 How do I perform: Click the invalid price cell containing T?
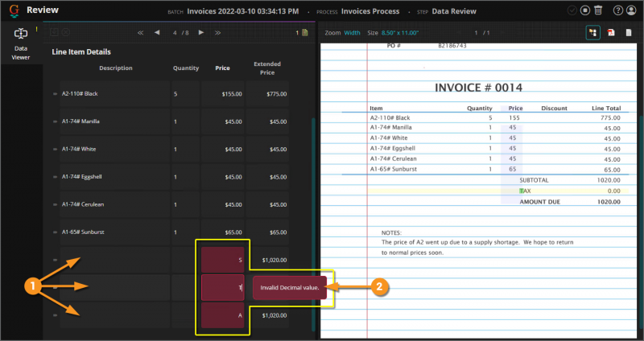[223, 288]
